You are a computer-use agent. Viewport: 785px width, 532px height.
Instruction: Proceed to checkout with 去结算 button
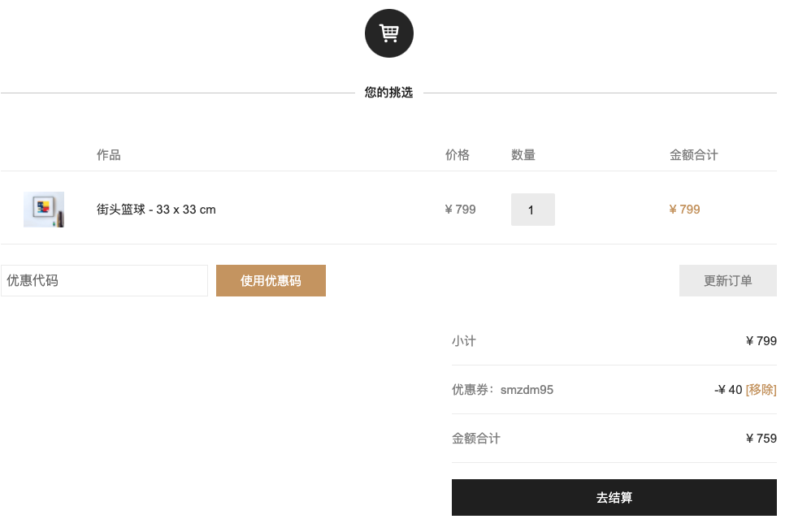click(x=614, y=497)
